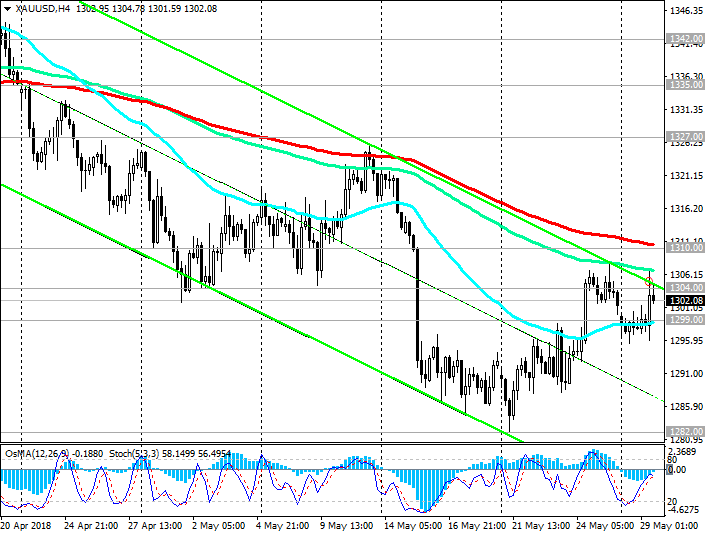Click the 1346.35 value on price scale
The image size is (705, 537).
pyautogui.click(x=682, y=11)
